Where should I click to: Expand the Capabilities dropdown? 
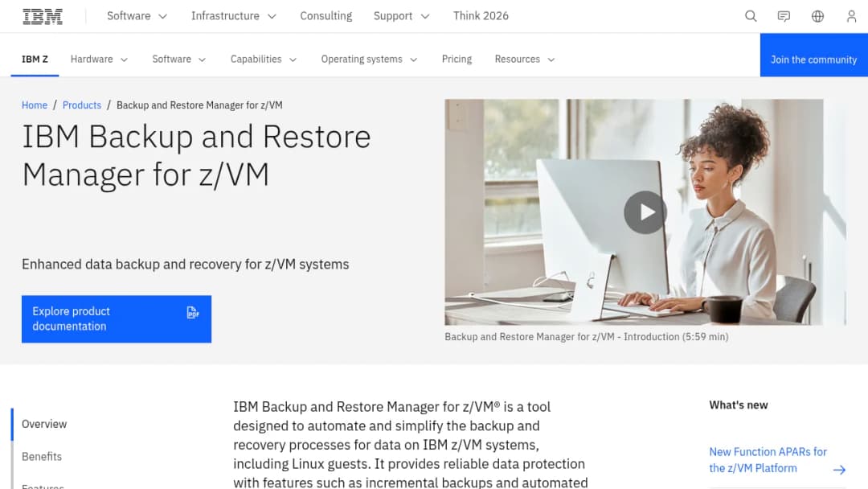[264, 60]
